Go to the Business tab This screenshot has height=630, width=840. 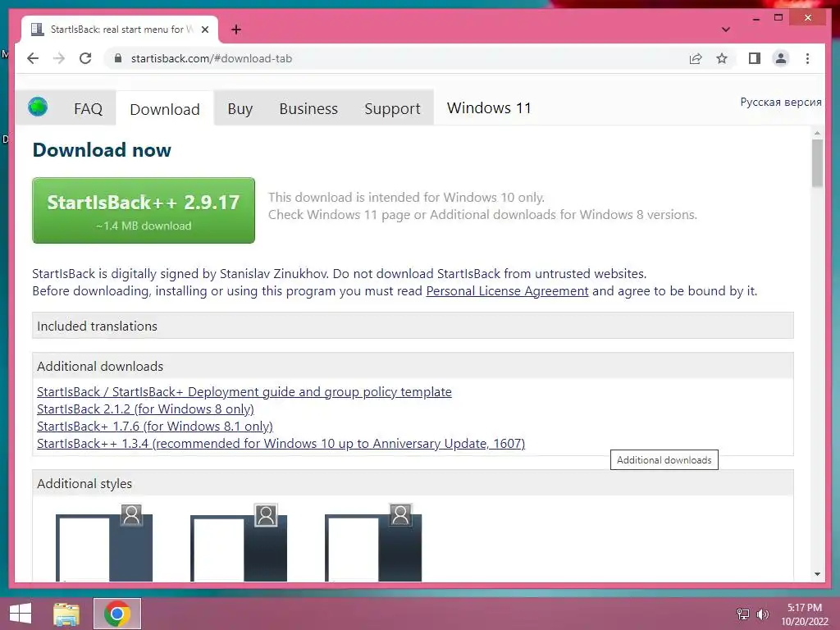point(308,109)
